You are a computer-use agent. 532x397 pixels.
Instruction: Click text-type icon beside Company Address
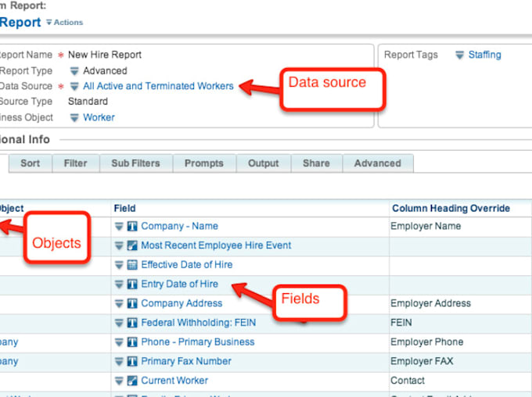132,304
